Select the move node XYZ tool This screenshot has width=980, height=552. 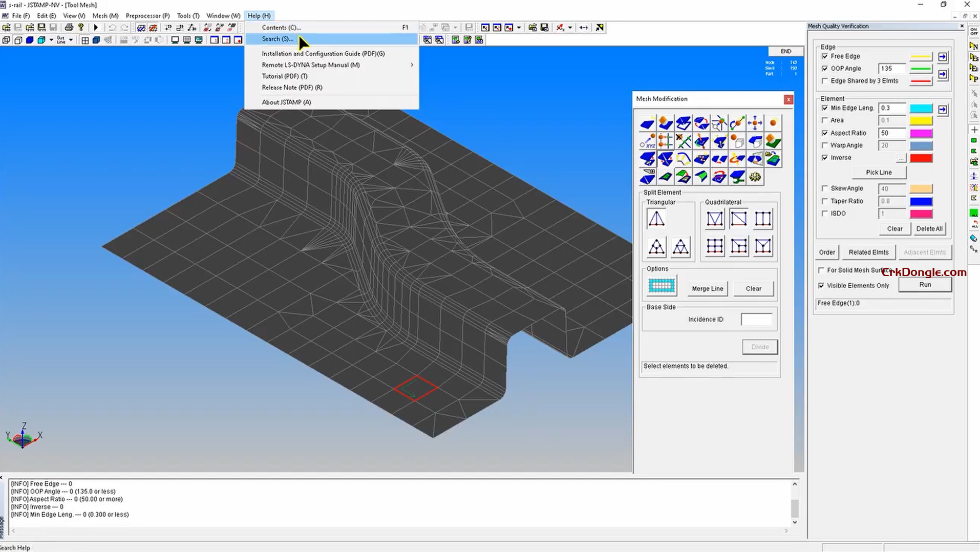tap(647, 141)
